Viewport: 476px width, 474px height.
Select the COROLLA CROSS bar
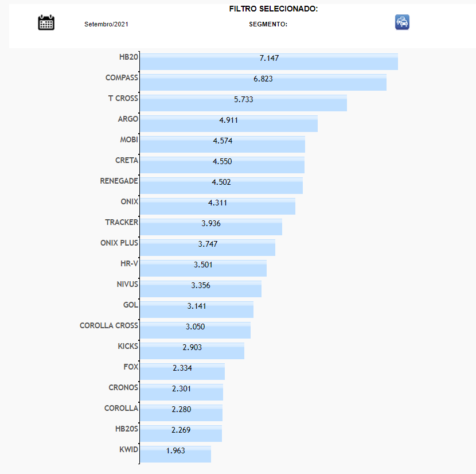coord(195,330)
